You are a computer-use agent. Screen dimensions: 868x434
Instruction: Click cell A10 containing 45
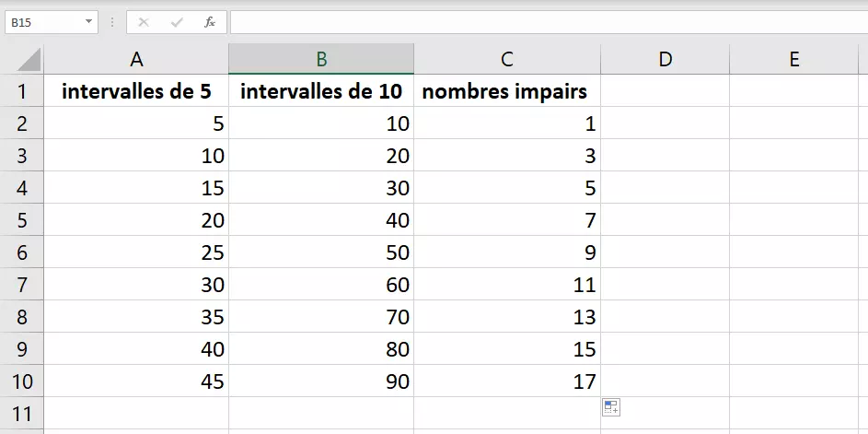click(x=136, y=381)
